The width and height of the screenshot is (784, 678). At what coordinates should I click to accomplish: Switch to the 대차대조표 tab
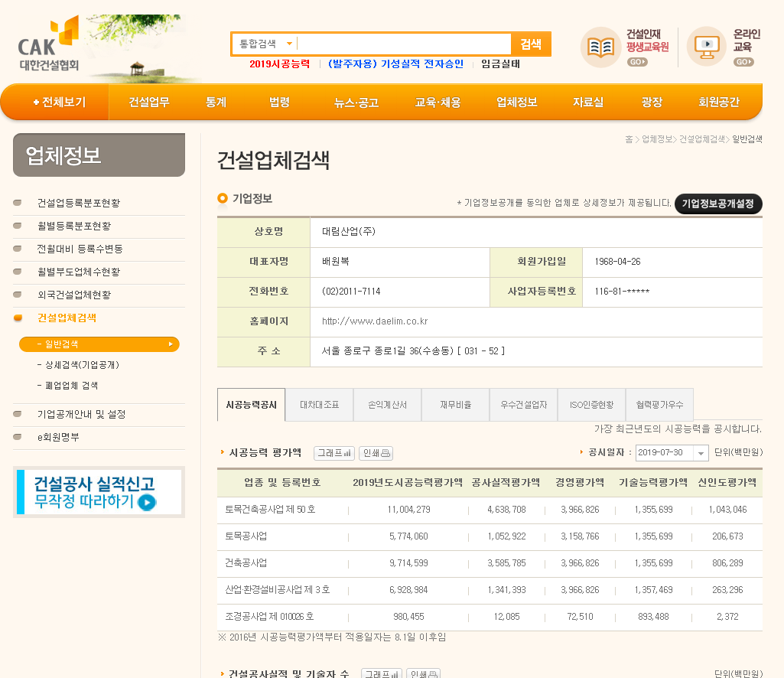320,404
